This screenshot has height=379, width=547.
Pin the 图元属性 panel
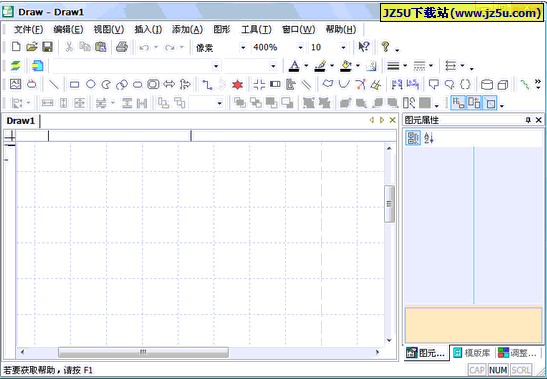coord(528,120)
